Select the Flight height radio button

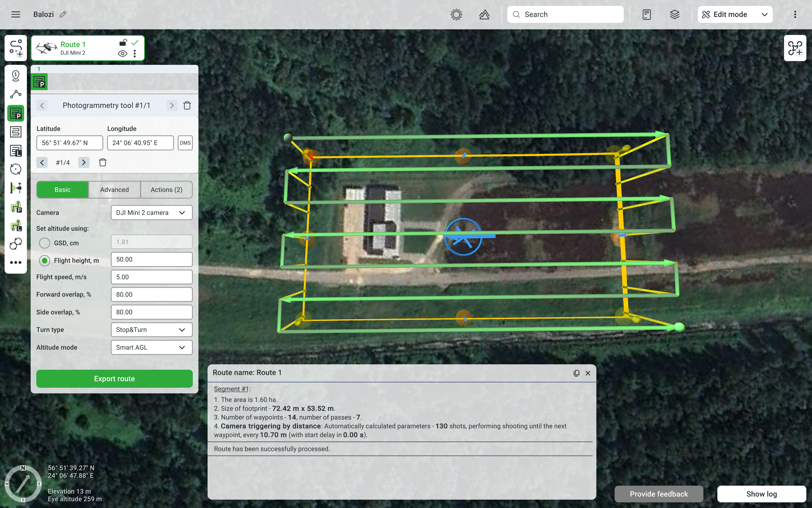(45, 260)
